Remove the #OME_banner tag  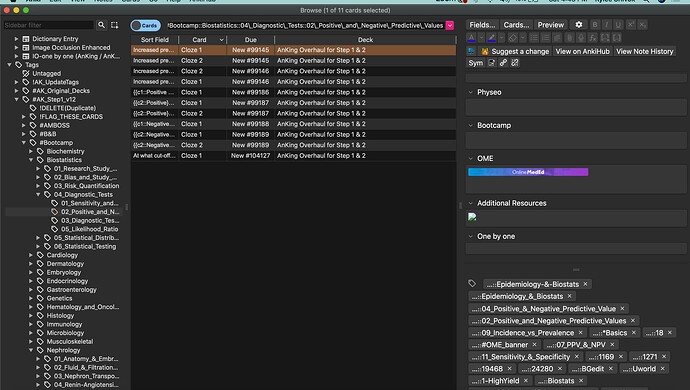[534, 345]
